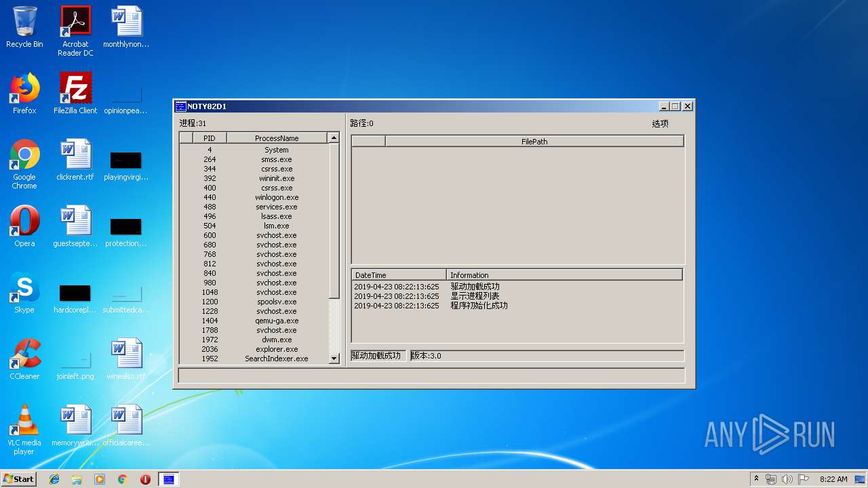Click the Action Center flag icon
The image size is (868, 488).
point(803,479)
